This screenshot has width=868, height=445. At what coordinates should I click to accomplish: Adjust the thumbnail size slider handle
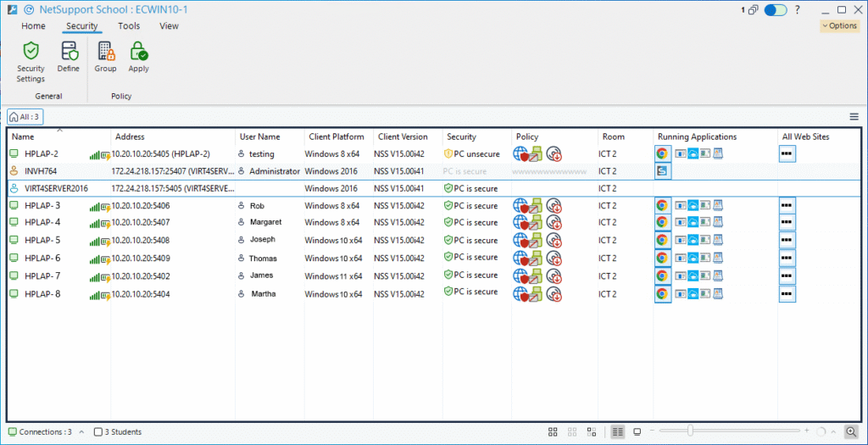point(690,431)
